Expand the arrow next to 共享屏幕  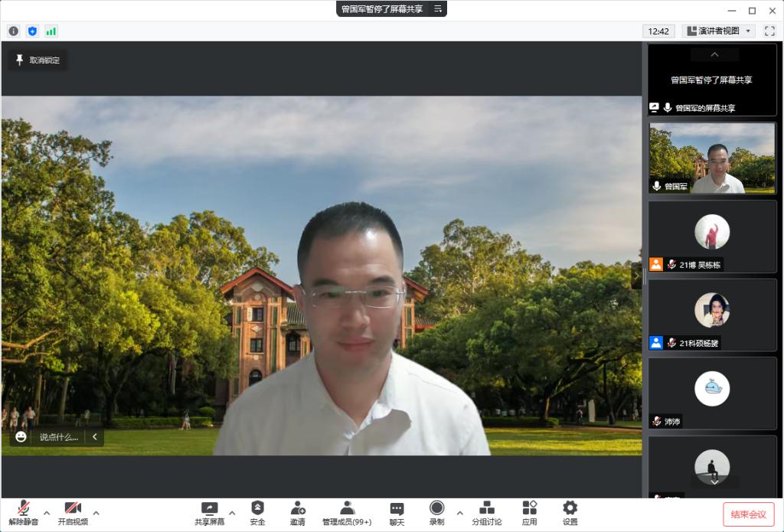[232, 512]
